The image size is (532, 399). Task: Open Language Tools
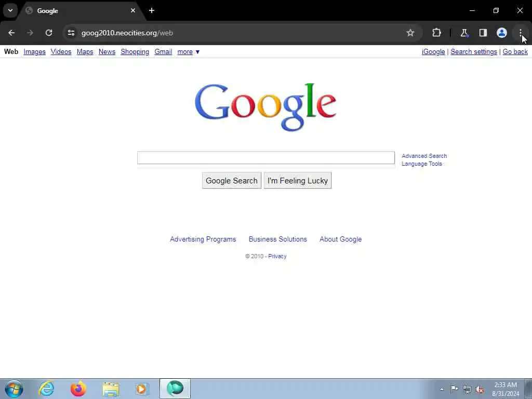(x=422, y=164)
